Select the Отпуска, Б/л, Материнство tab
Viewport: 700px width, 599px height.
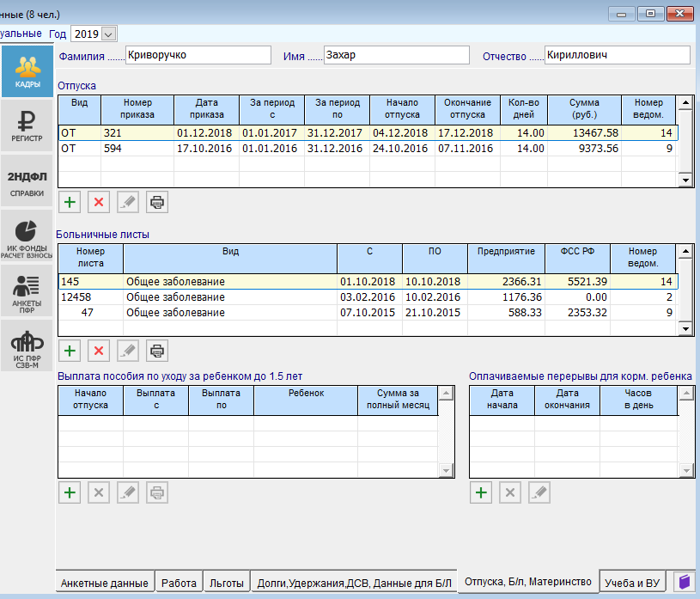pyautogui.click(x=528, y=582)
